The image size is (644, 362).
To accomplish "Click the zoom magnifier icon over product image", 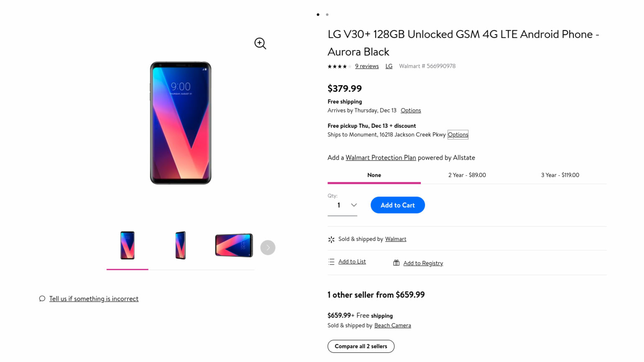I will [260, 43].
